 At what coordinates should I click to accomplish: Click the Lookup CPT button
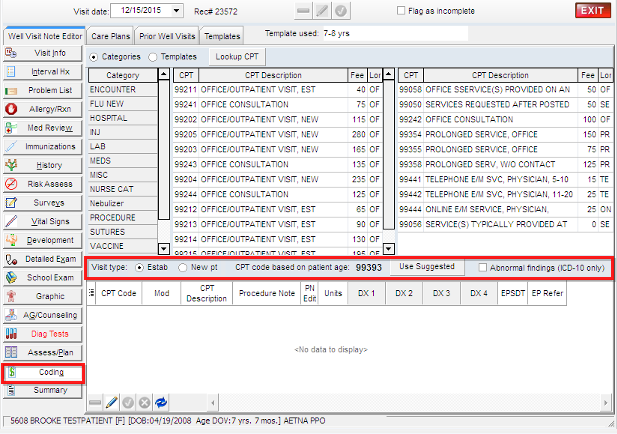[x=237, y=57]
